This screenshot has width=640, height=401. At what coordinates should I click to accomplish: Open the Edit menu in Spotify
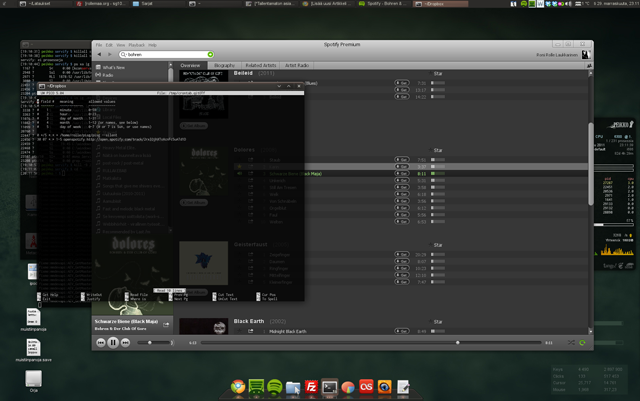[109, 45]
